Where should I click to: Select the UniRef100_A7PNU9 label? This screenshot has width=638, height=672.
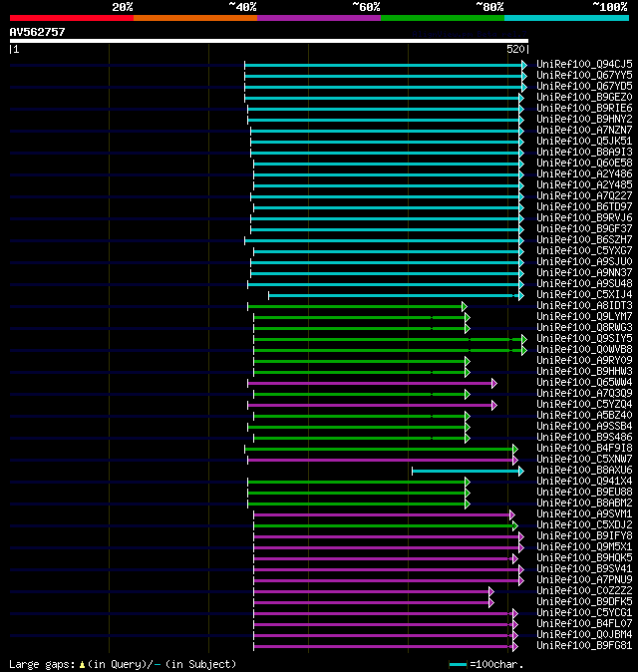(584, 580)
